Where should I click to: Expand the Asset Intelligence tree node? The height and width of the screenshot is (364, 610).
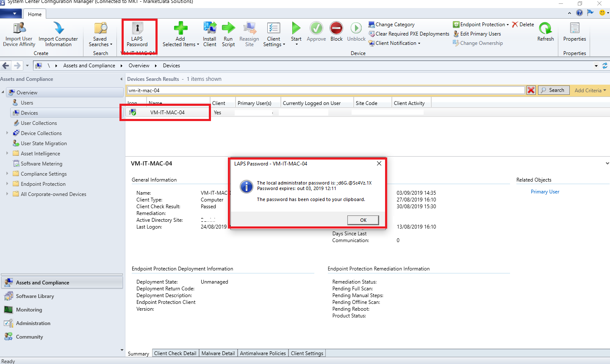pyautogui.click(x=7, y=153)
